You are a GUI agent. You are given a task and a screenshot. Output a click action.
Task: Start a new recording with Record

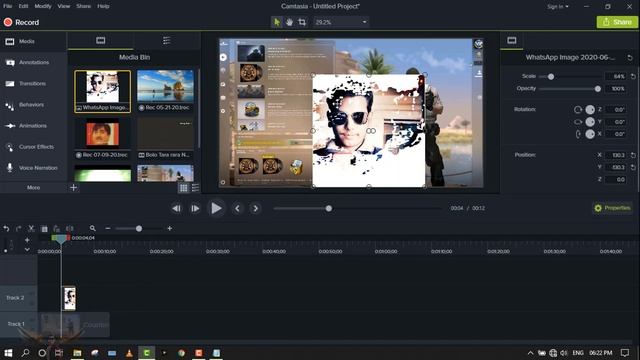click(x=21, y=22)
